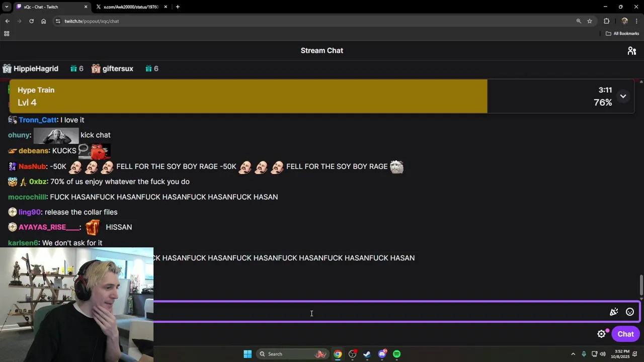Viewport: 644px width, 362px height.
Task: Close the xQc Chat Twitch tab
Action: (x=86, y=7)
